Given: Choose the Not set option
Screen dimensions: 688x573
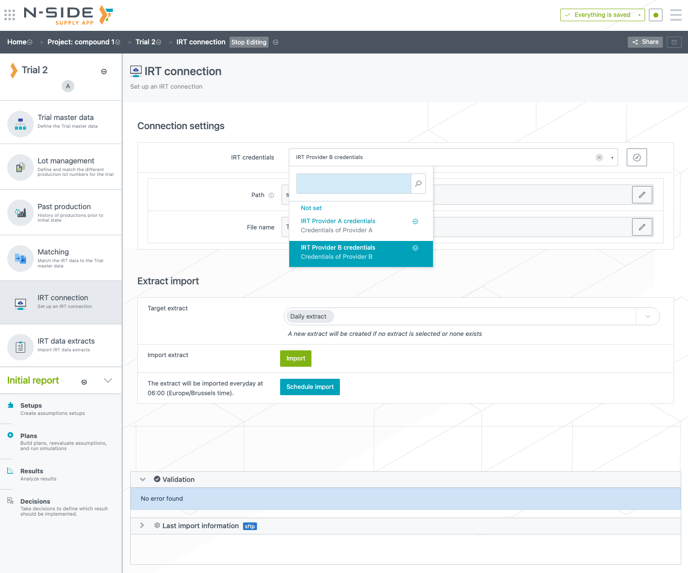Looking at the screenshot, I should coord(311,208).
